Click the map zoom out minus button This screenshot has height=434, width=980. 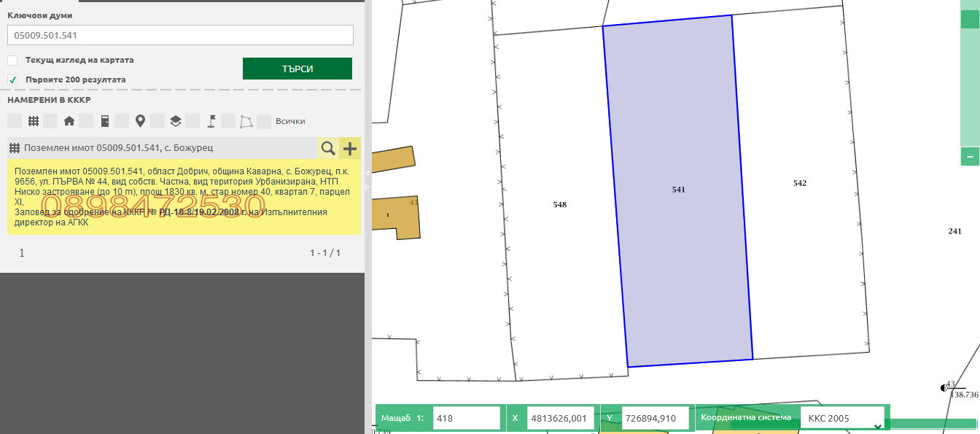pyautogui.click(x=970, y=156)
